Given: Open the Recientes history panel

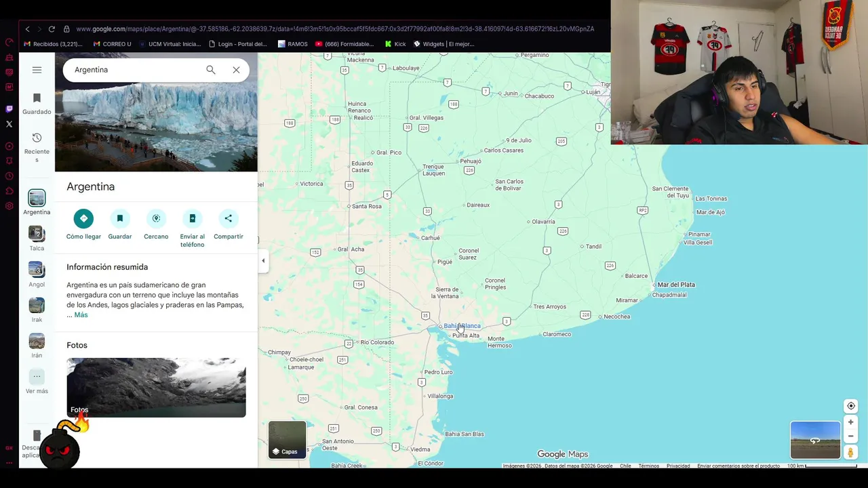Looking at the screenshot, I should [x=37, y=147].
